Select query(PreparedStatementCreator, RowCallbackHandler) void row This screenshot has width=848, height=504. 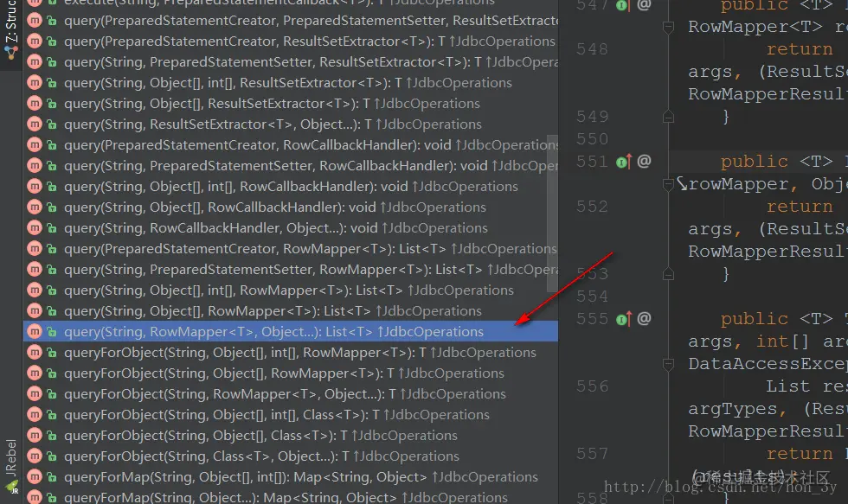click(x=291, y=145)
